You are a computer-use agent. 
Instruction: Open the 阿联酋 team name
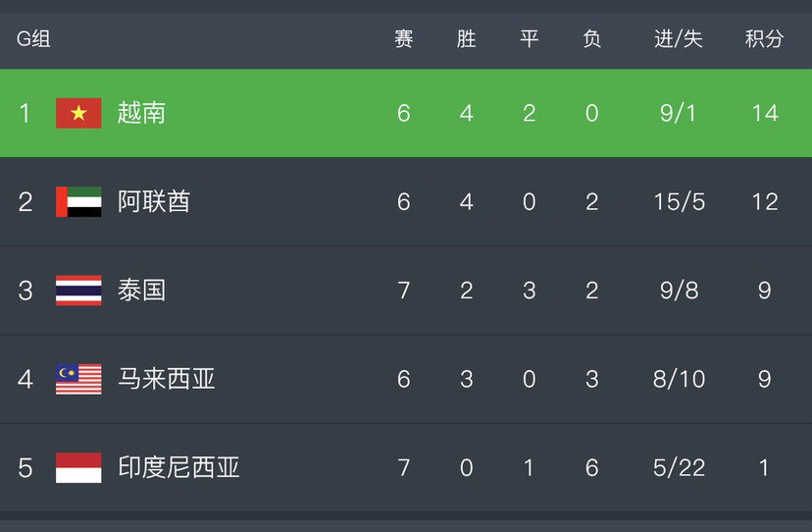[154, 201]
